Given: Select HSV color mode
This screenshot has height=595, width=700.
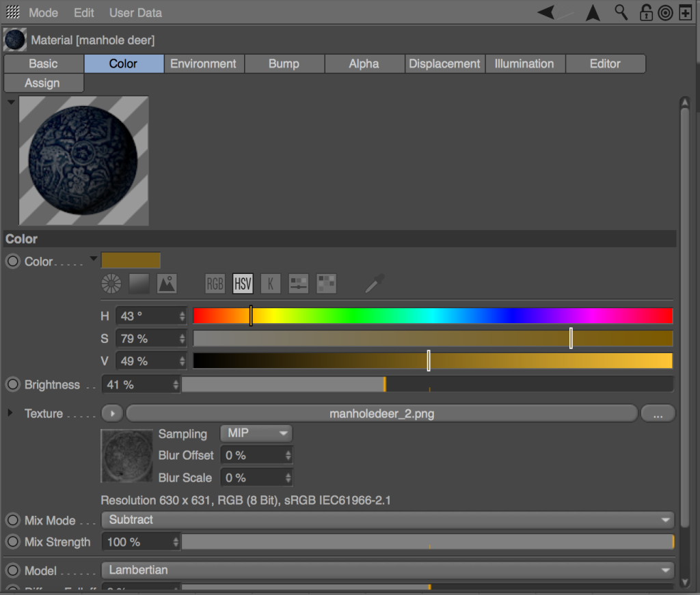Looking at the screenshot, I should [243, 283].
